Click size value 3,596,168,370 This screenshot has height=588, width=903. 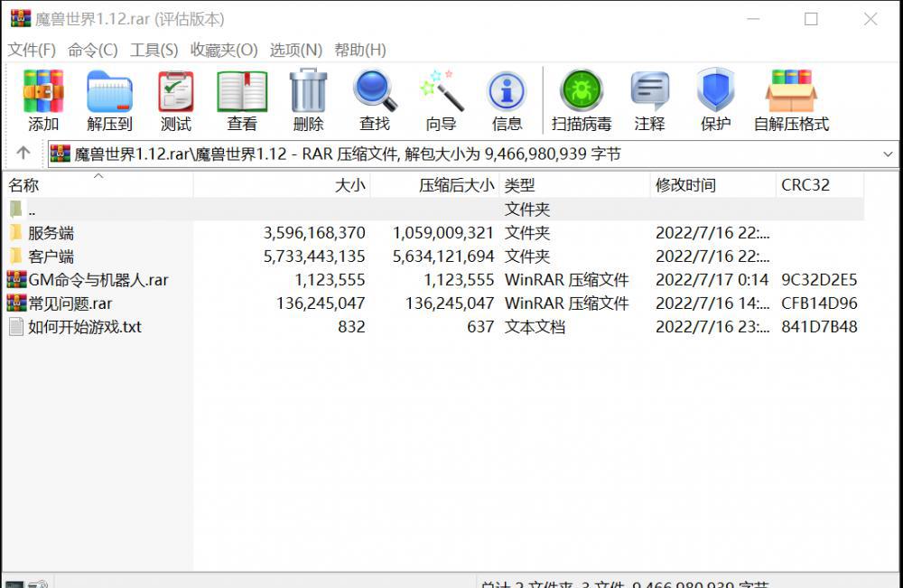coord(314,233)
